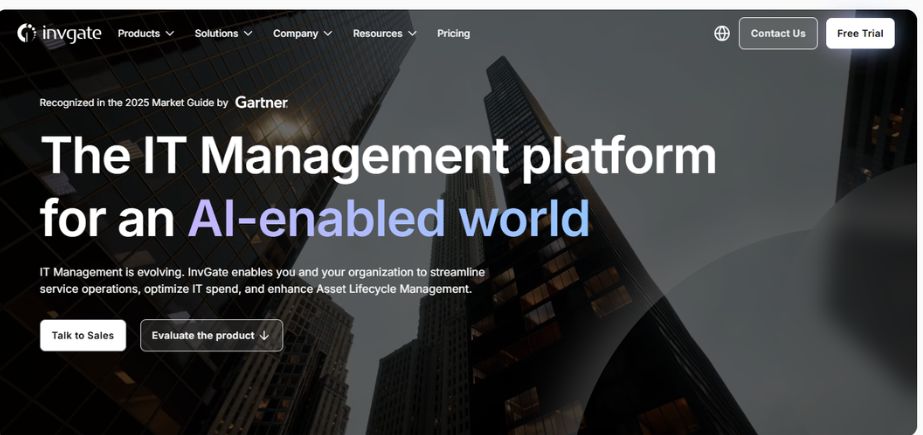Expand the Solutions menu chevron
The width and height of the screenshot is (923, 435).
click(248, 34)
